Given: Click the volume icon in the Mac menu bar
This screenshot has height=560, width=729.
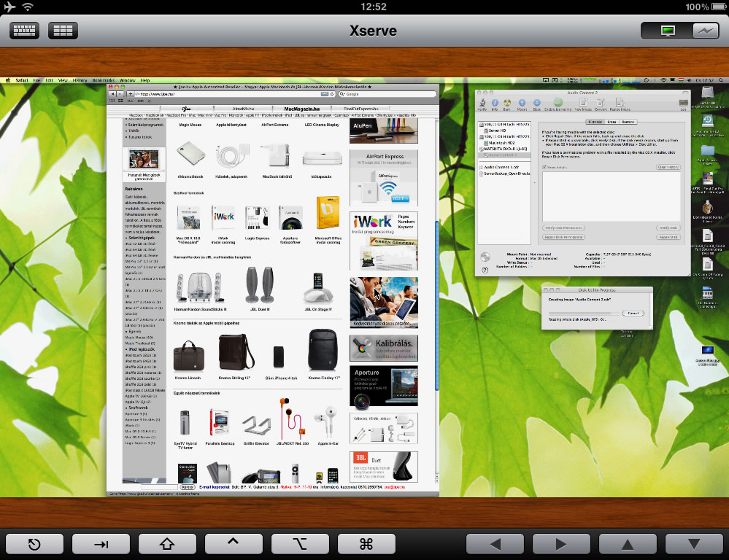Looking at the screenshot, I should click(689, 80).
